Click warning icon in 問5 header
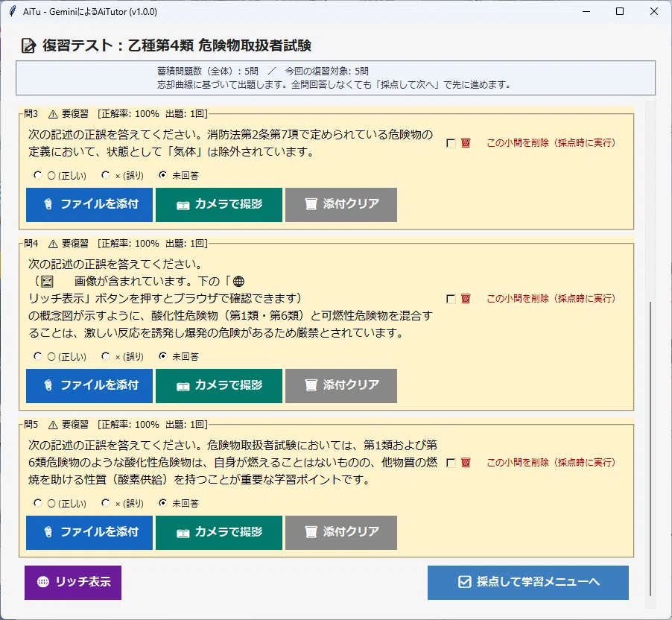The height and width of the screenshot is (620, 672). pos(53,425)
